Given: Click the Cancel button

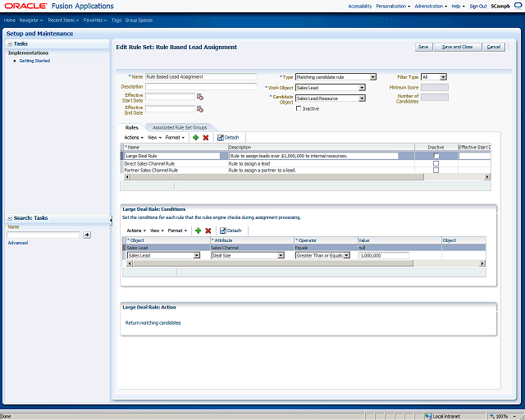Looking at the screenshot, I should (x=494, y=47).
